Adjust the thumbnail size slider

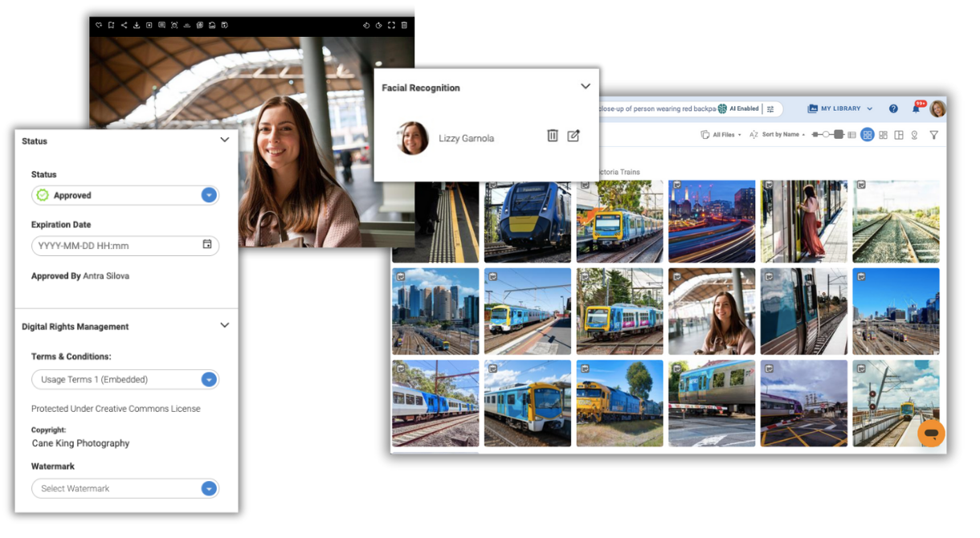[827, 135]
